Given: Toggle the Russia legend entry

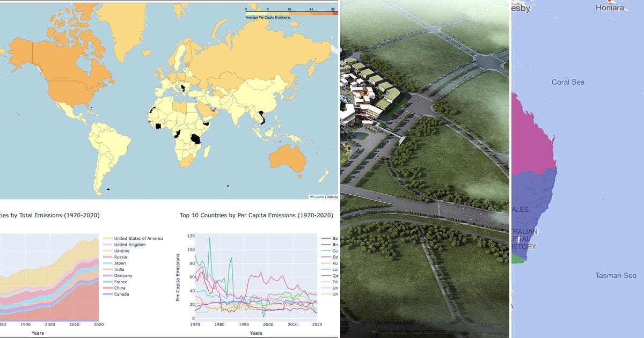Looking at the screenshot, I should [120, 256].
